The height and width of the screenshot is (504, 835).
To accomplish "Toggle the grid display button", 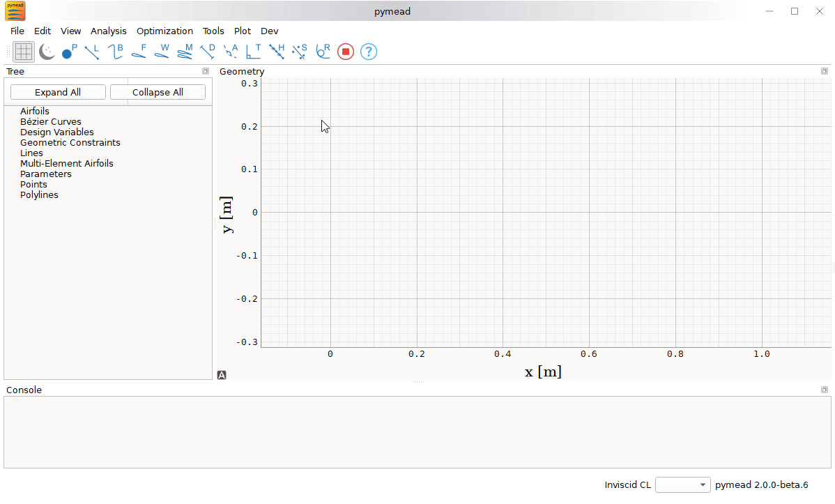I will (x=23, y=52).
